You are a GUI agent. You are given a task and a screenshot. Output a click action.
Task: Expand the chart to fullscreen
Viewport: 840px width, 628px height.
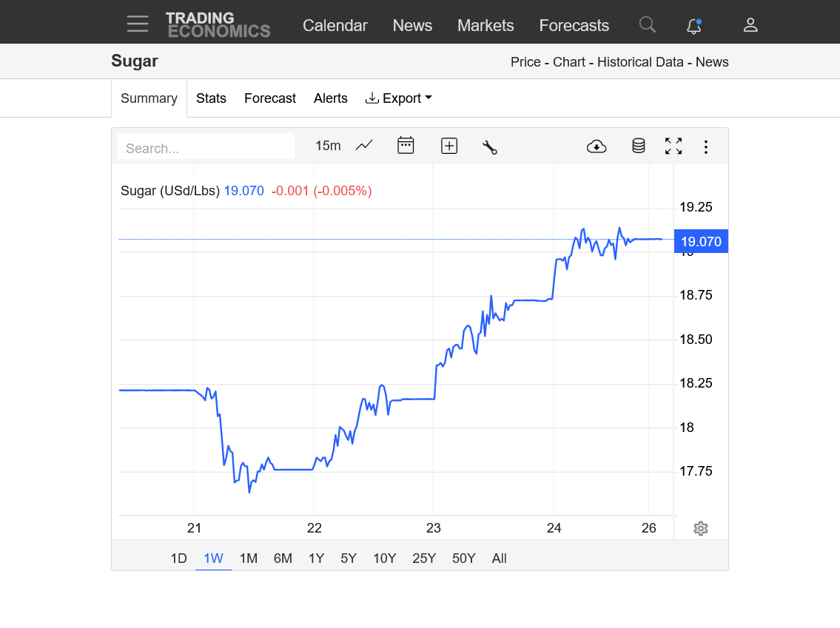click(x=673, y=146)
